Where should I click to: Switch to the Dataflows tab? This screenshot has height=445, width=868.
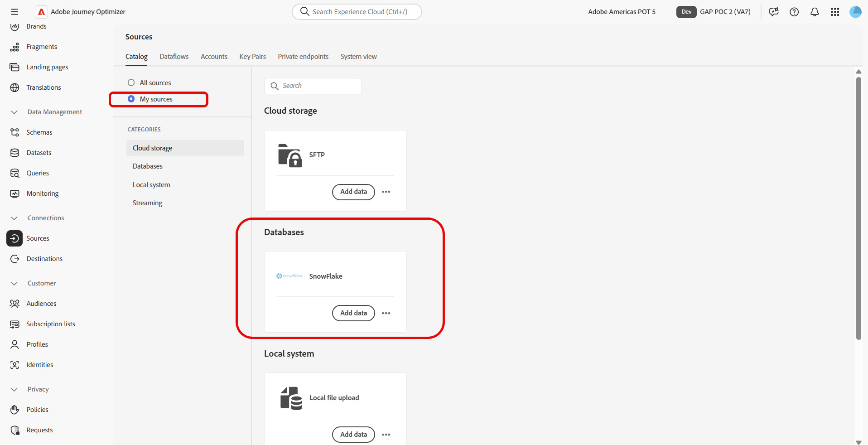coord(174,57)
